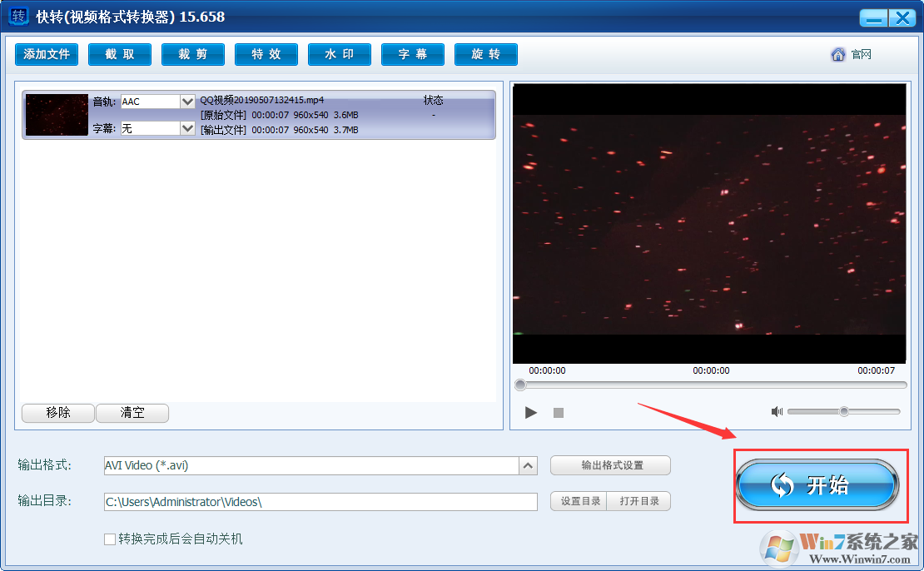Select the 旋转 rotate tool
Viewport: 924px width, 571px height.
pyautogui.click(x=485, y=54)
